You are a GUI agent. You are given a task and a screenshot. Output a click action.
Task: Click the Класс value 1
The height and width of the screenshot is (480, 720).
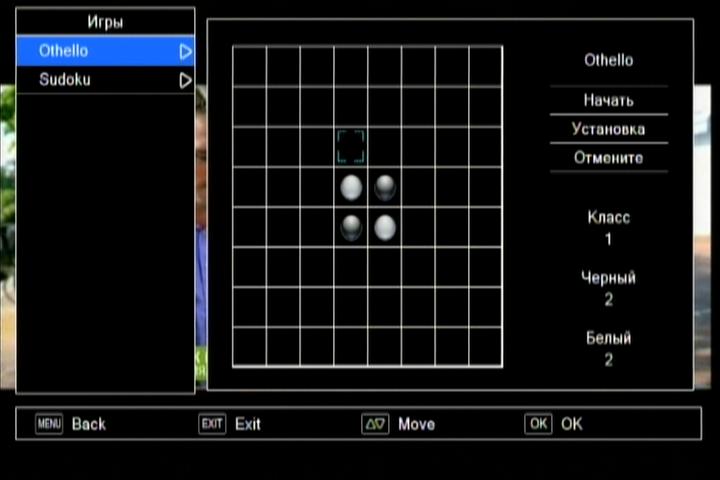[x=608, y=239]
